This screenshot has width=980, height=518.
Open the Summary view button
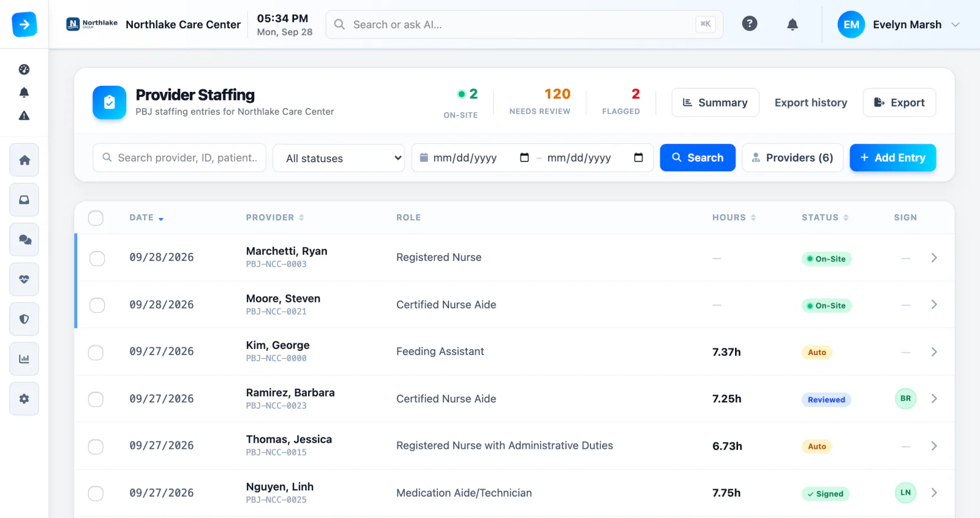[715, 102]
